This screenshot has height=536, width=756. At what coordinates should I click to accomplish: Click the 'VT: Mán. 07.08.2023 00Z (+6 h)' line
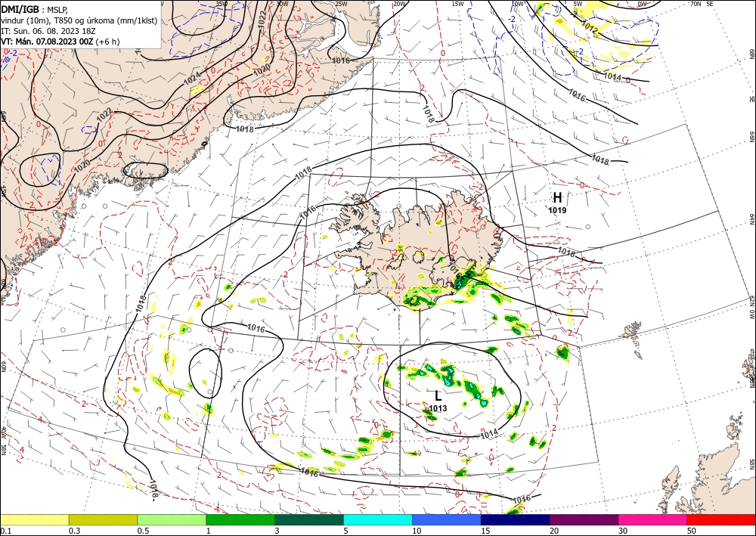60,42
